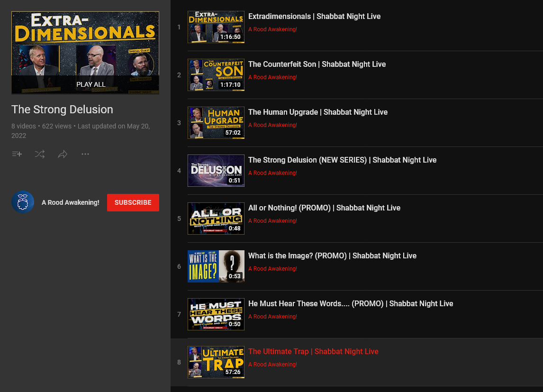Click channel link under The Ultimate Trap

[272, 365]
